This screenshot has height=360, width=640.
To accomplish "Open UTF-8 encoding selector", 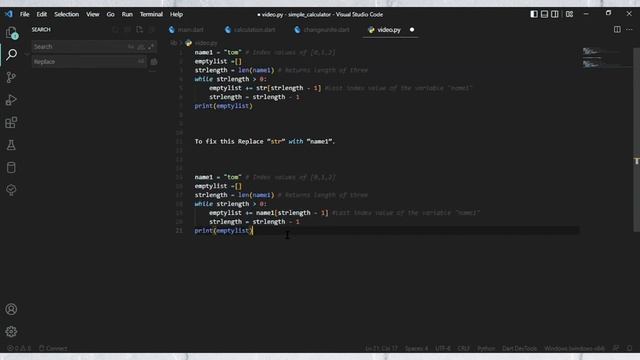I will click(443, 348).
